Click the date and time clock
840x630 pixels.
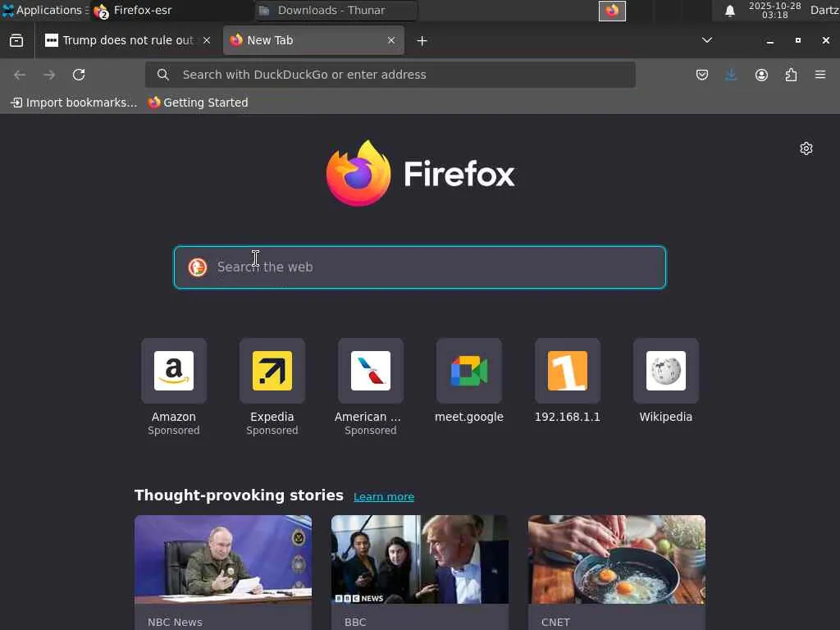pyautogui.click(x=774, y=11)
